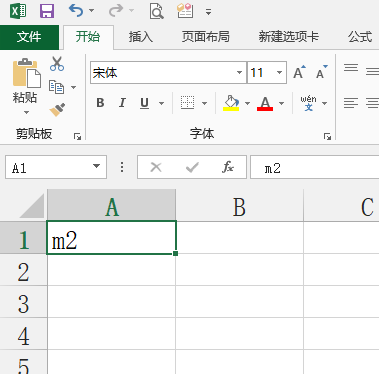Click the wén phonetic guide icon
The image size is (379, 374).
coord(308,103)
